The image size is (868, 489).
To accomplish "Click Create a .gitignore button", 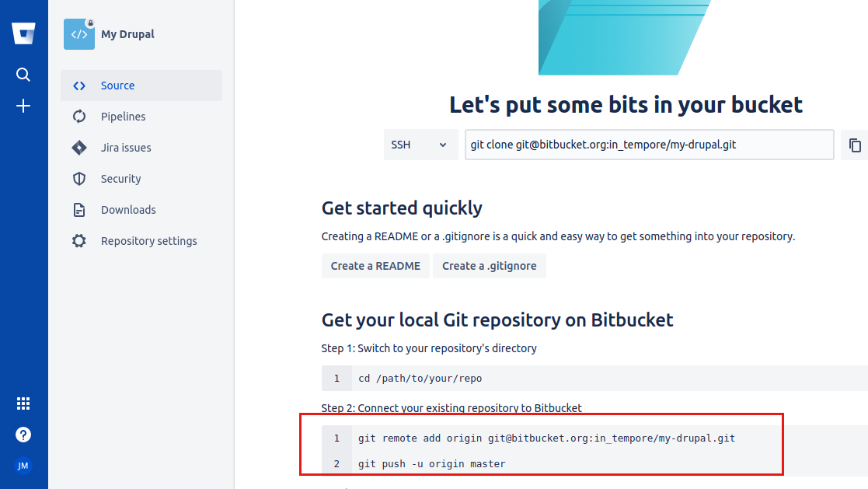I will (x=490, y=266).
